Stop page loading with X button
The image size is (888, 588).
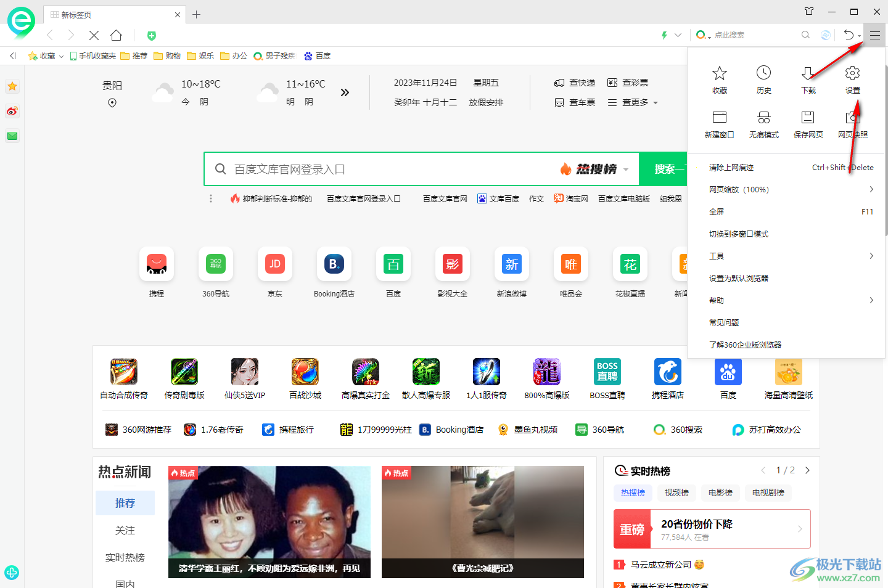click(x=94, y=35)
